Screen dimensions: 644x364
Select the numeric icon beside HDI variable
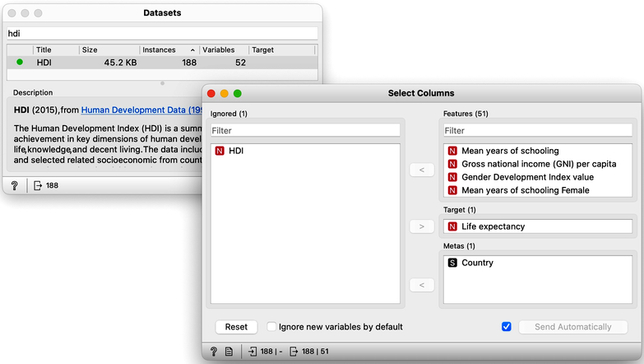(x=220, y=151)
